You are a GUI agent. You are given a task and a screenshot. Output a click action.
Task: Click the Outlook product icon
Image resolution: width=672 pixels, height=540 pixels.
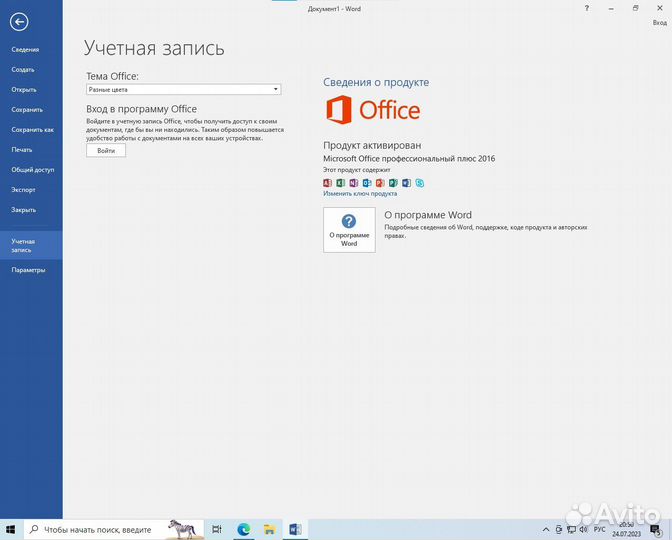[367, 183]
